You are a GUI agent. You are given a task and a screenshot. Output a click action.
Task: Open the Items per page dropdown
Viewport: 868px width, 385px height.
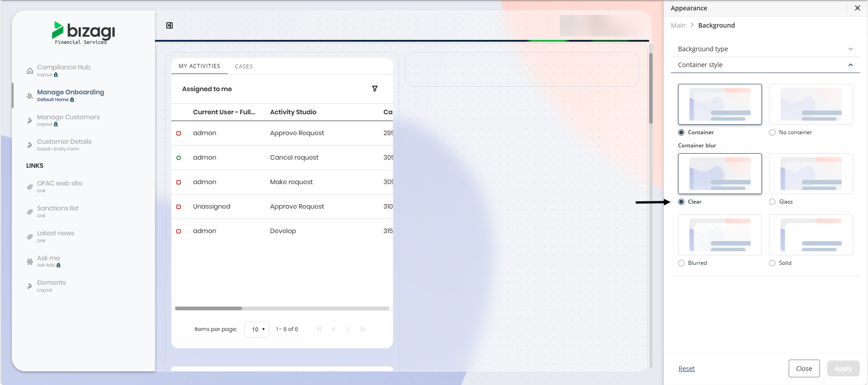point(257,329)
